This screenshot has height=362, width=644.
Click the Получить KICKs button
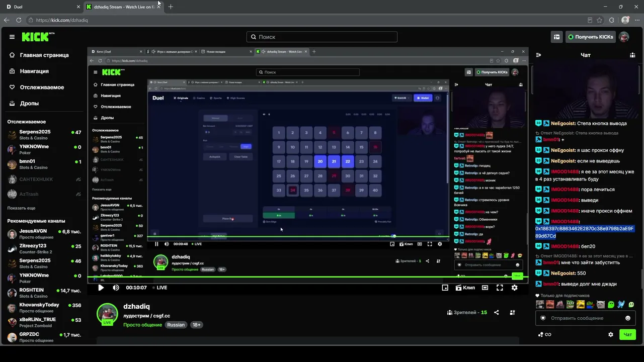click(591, 37)
